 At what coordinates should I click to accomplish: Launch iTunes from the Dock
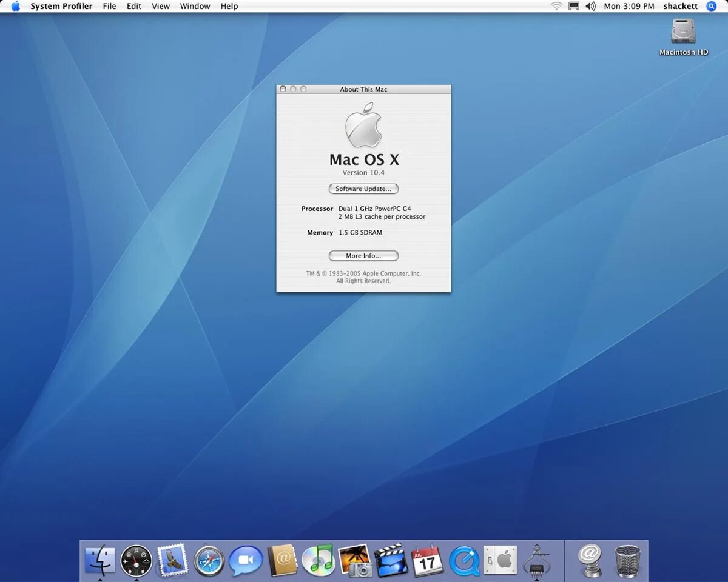point(318,560)
